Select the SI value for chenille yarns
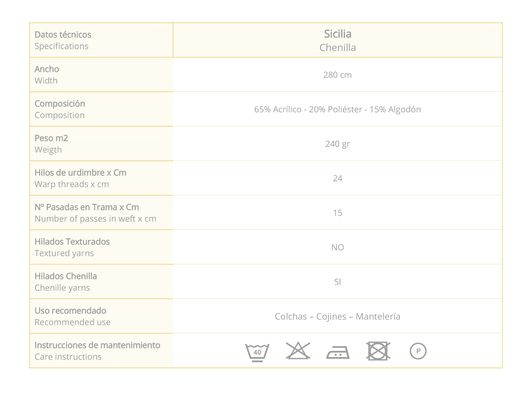 pos(337,282)
